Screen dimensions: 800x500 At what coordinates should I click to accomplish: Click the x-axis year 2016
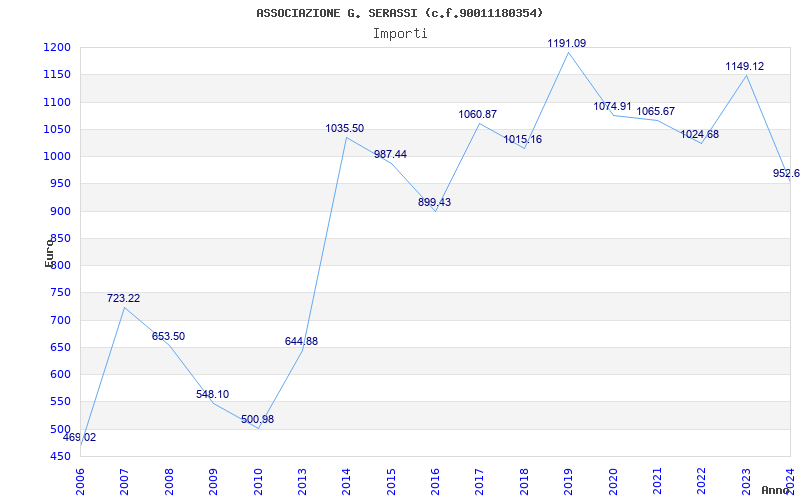click(435, 482)
